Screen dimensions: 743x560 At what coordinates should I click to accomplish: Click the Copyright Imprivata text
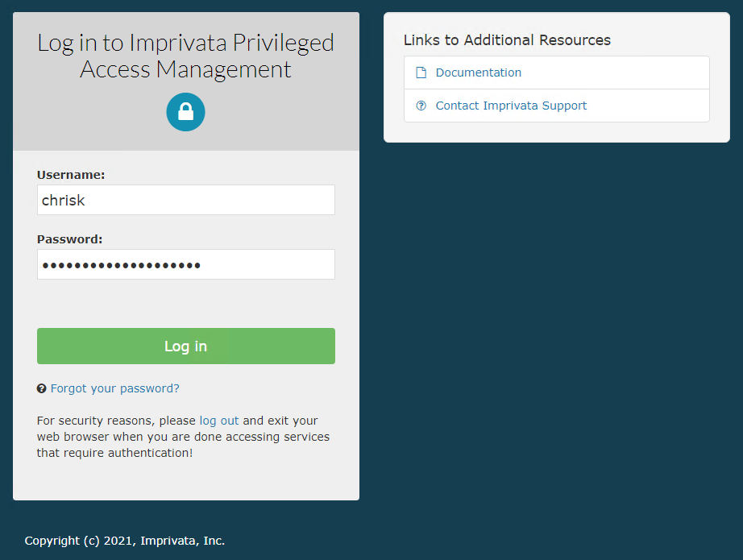coord(124,540)
